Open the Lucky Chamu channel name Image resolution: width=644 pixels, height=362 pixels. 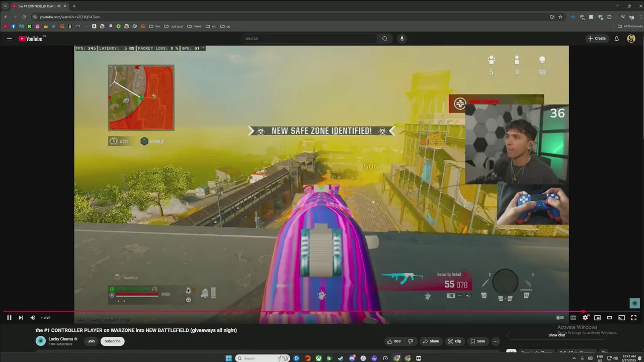pyautogui.click(x=61, y=339)
